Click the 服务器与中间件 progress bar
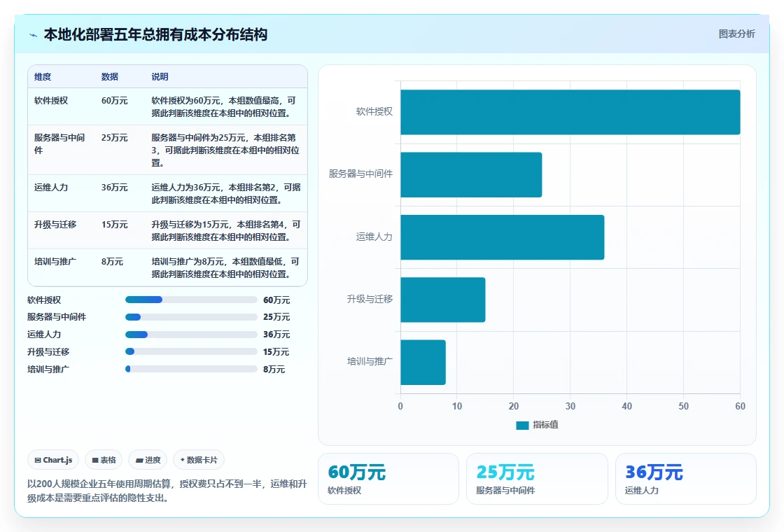Image resolution: width=784 pixels, height=532 pixels. tap(191, 317)
